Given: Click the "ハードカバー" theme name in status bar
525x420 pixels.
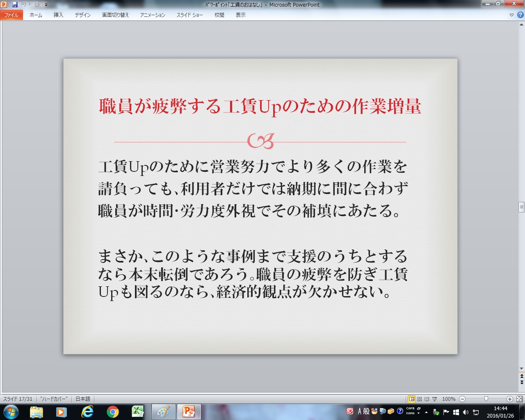Looking at the screenshot, I should tap(54, 399).
